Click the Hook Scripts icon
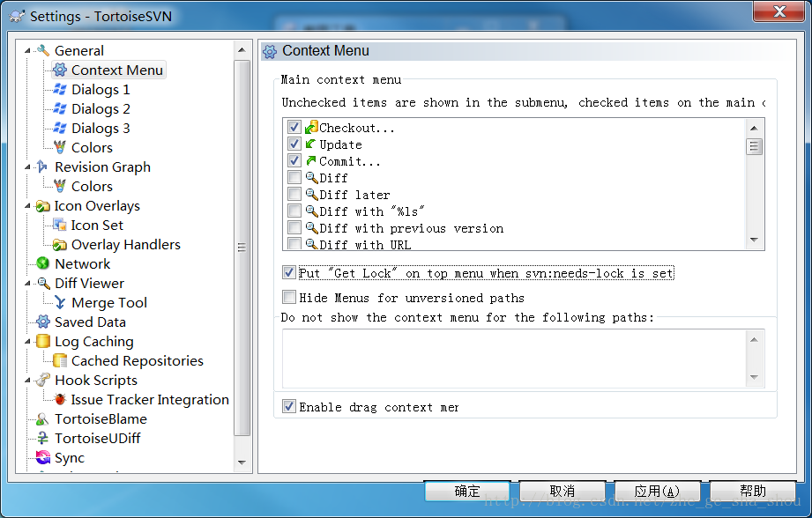Image resolution: width=812 pixels, height=518 pixels. coord(43,381)
